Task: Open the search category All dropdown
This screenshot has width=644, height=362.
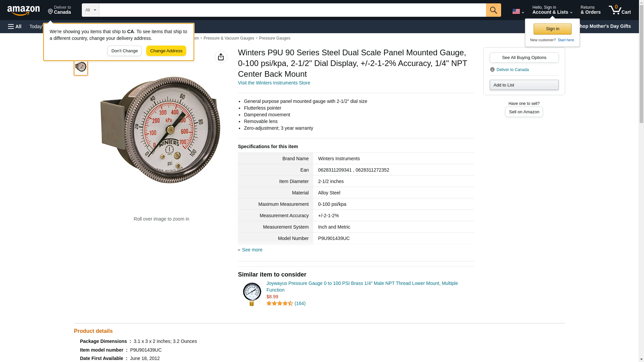Action: [x=90, y=10]
